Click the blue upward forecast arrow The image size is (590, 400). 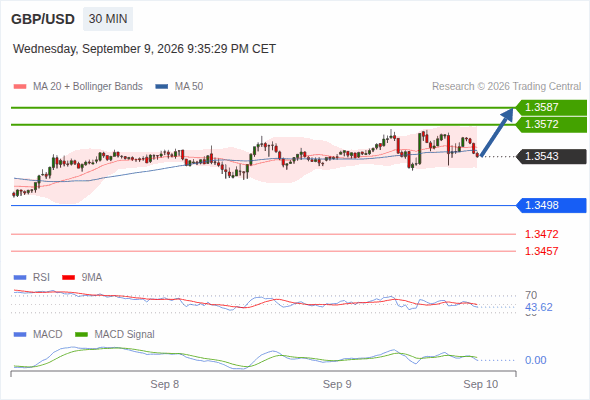coord(497,132)
